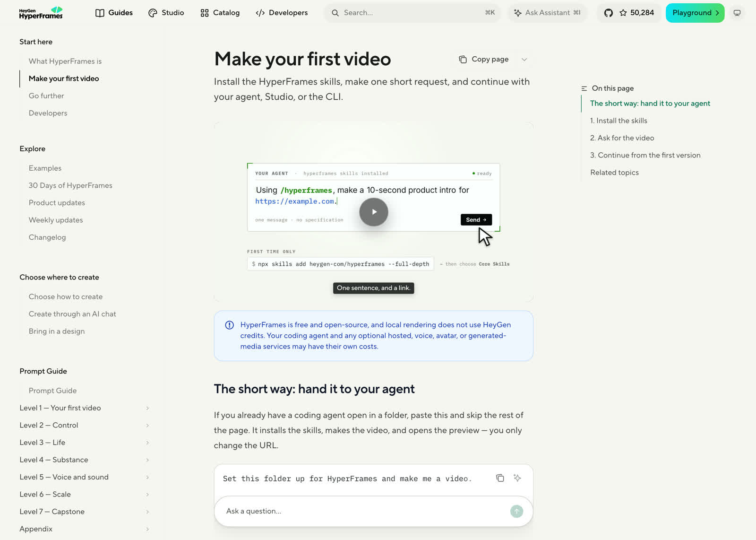
Task: Open the GitHub repository icon
Action: pyautogui.click(x=609, y=13)
